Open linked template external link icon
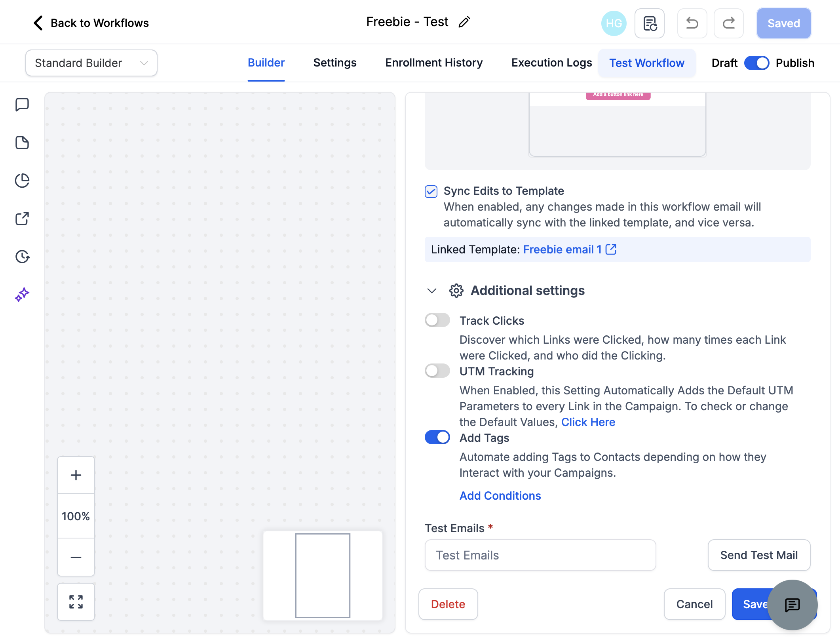This screenshot has height=643, width=840. (611, 249)
